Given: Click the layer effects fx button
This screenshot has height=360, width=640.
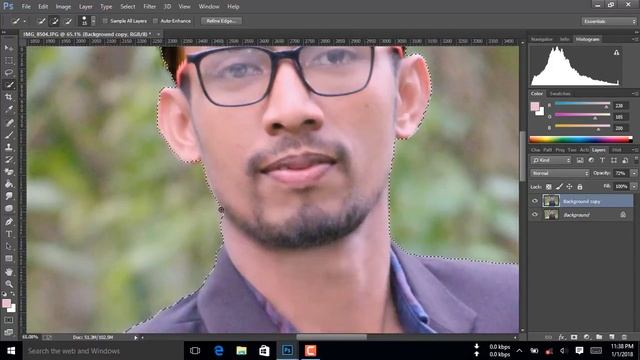Looking at the screenshot, I should pyautogui.click(x=562, y=337).
